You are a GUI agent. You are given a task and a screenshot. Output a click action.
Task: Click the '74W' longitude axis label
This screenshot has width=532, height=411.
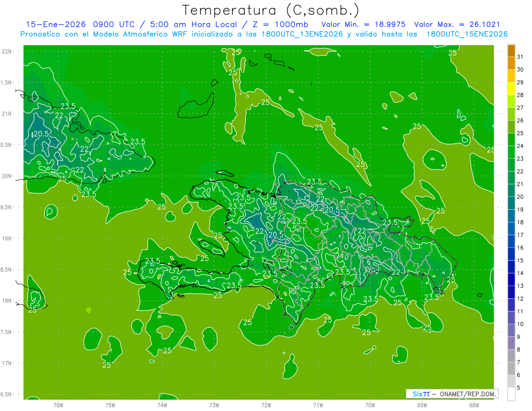162,405
